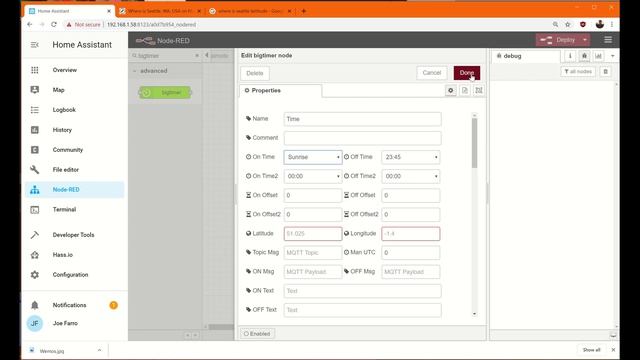This screenshot has height=360, width=640.
Task: Open the Node-RED hamburger menu
Action: [608, 40]
